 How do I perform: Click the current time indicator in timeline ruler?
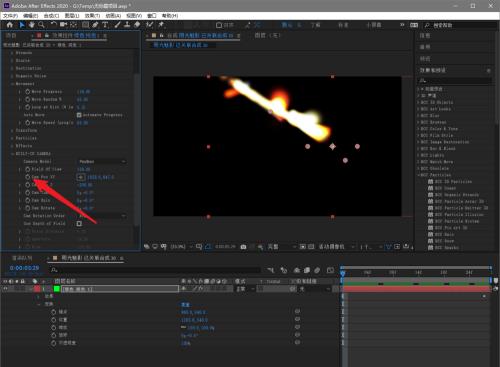[343, 273]
